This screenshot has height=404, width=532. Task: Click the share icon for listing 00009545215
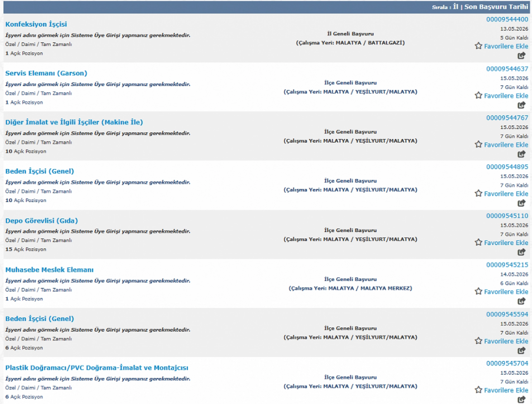click(x=521, y=301)
